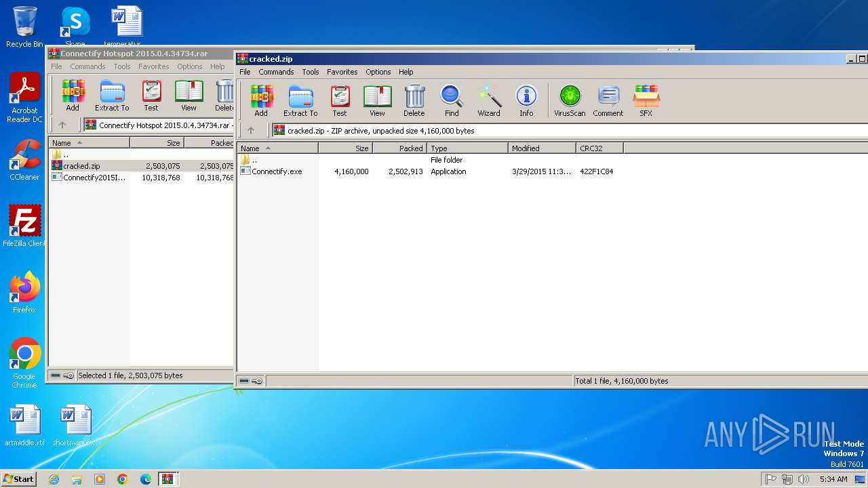Click Test icon in cracked.zip toolbar
868x488 pixels.
pyautogui.click(x=340, y=101)
